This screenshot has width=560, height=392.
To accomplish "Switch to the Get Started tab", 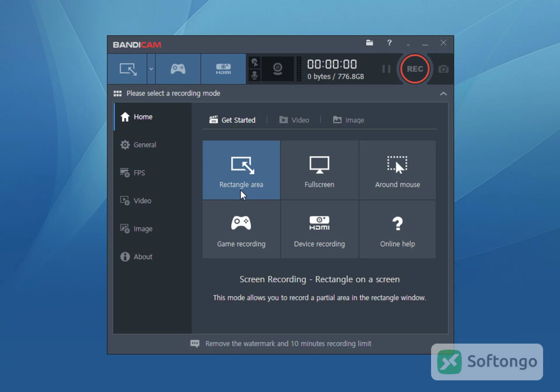I will pos(232,120).
